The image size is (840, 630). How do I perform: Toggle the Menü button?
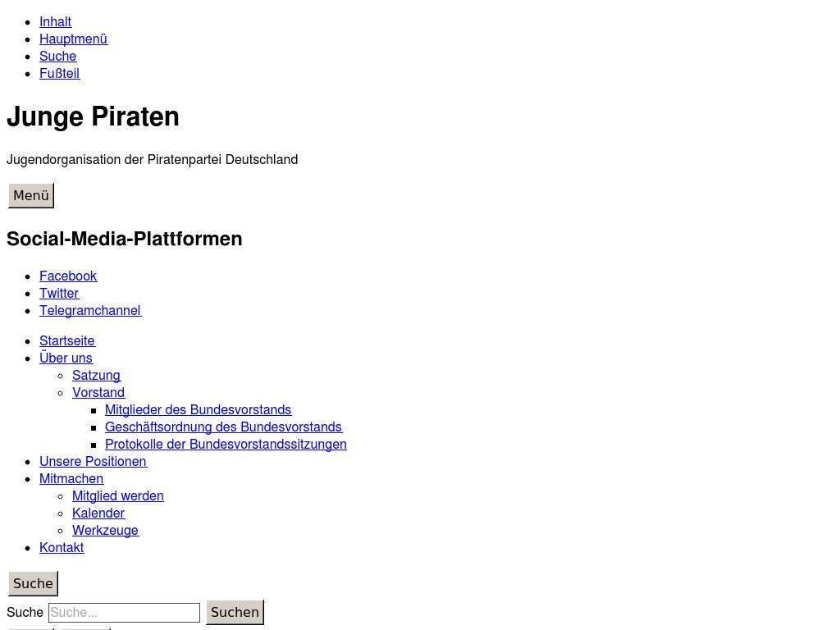pos(31,195)
